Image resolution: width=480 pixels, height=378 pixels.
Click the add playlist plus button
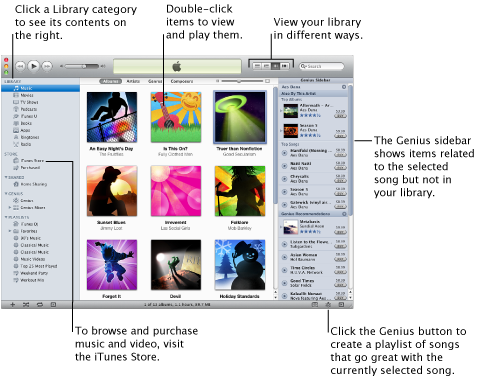(x=13, y=304)
